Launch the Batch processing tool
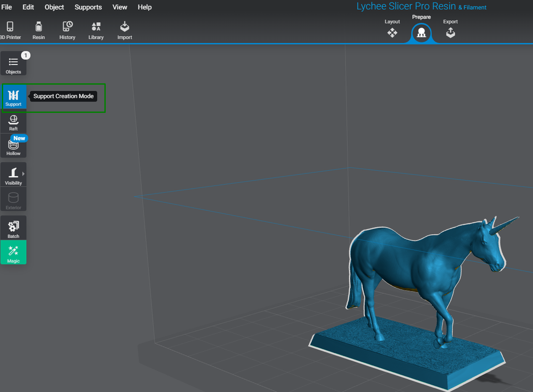 pos(13,227)
